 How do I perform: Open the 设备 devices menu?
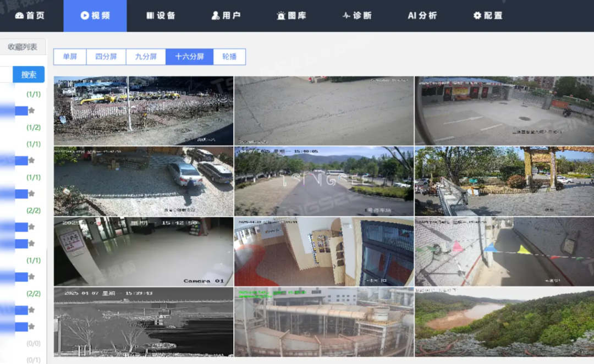(161, 15)
